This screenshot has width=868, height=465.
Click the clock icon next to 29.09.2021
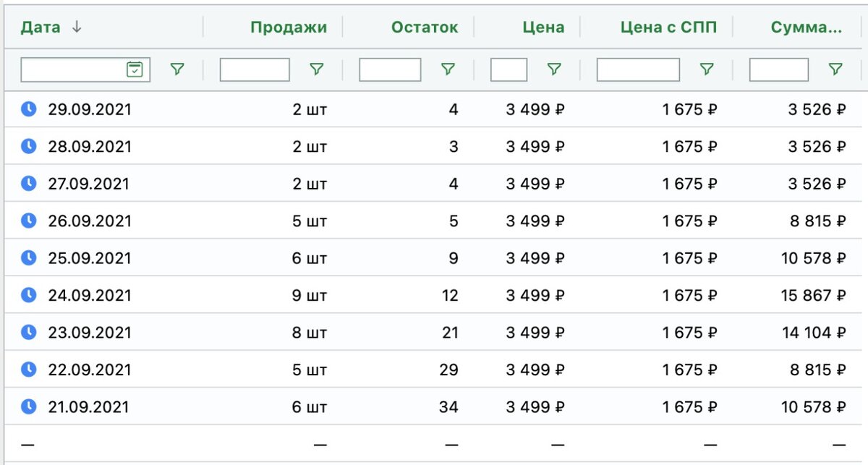coord(28,108)
